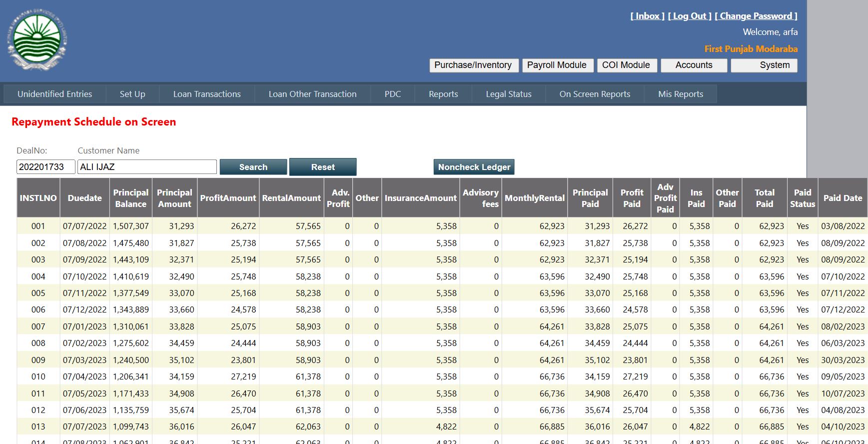Open the Legal Status menu
This screenshot has width=868, height=444.
tap(509, 94)
